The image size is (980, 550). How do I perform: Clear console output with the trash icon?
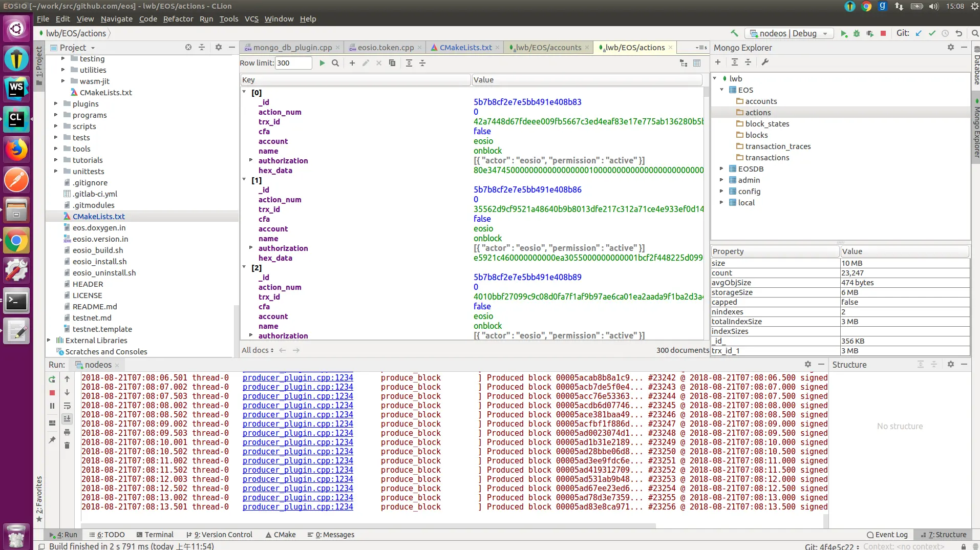(x=67, y=446)
